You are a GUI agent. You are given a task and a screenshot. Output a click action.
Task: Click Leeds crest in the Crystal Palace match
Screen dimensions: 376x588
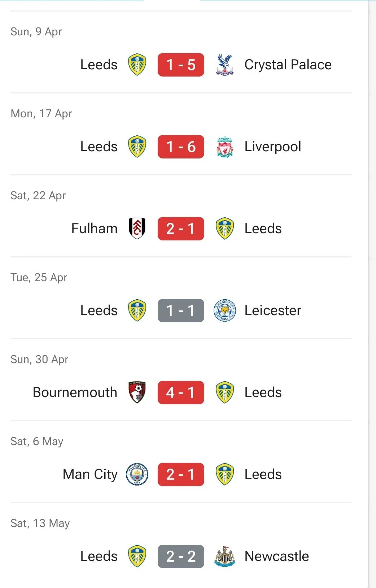[x=137, y=65]
